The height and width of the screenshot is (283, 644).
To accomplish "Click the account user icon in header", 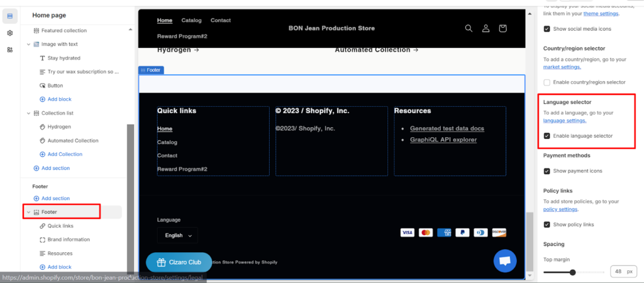I will [x=486, y=28].
